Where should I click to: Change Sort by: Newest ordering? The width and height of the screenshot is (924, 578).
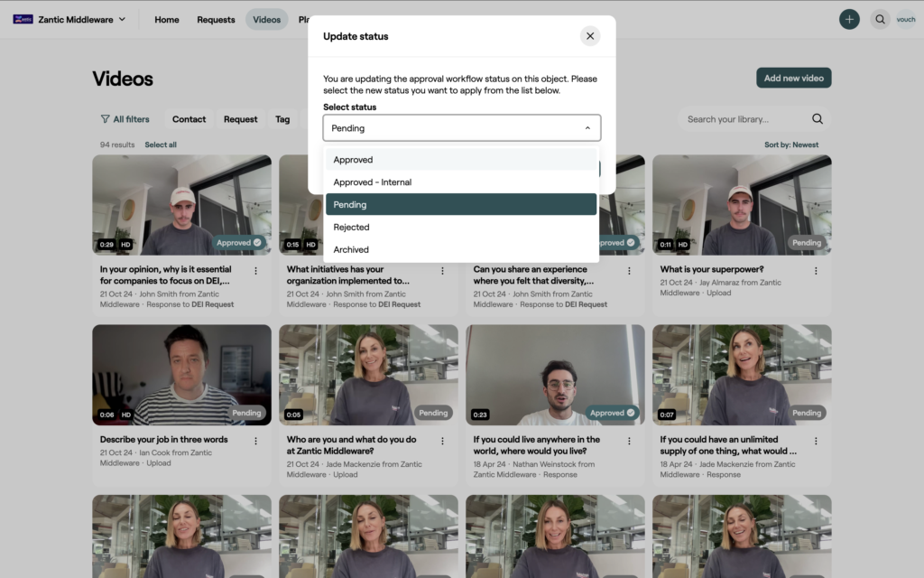(791, 144)
